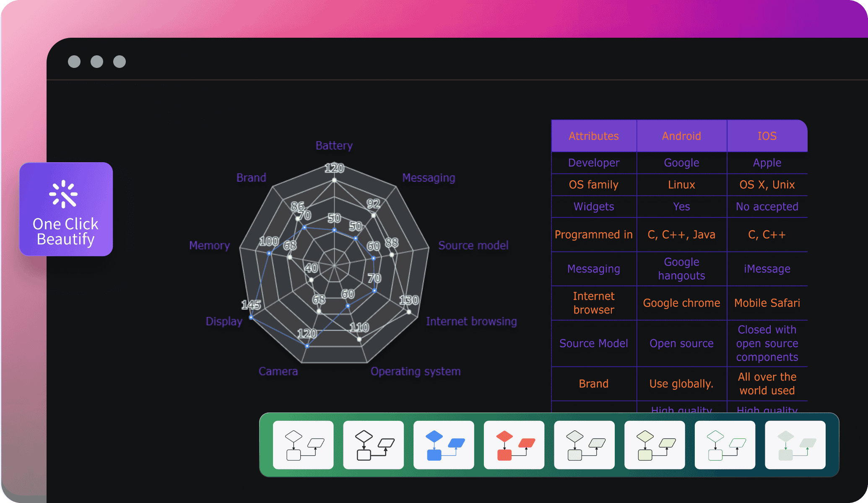Click the 145 data point on Display axis
The image size is (868, 503).
[251, 317]
